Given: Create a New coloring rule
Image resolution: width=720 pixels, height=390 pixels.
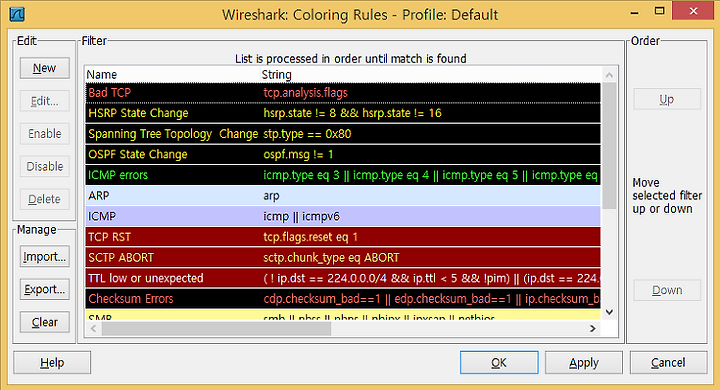Looking at the screenshot, I should [45, 68].
